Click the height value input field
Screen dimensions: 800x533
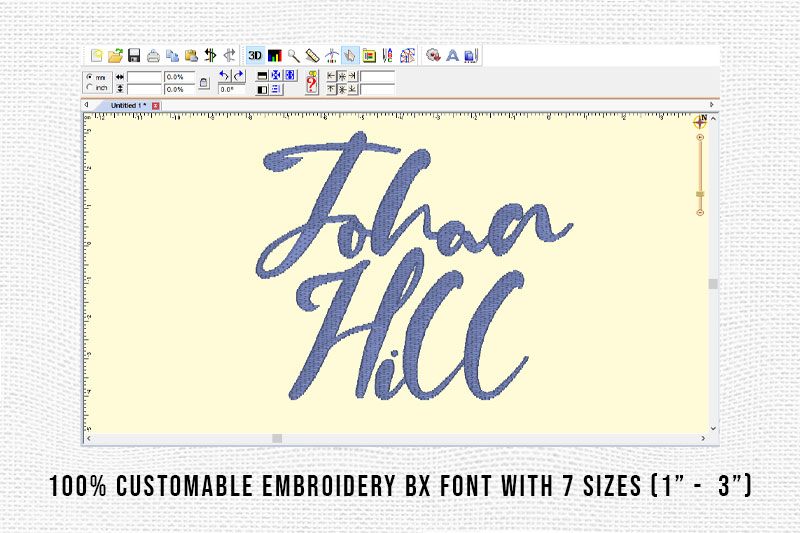pyautogui.click(x=144, y=89)
